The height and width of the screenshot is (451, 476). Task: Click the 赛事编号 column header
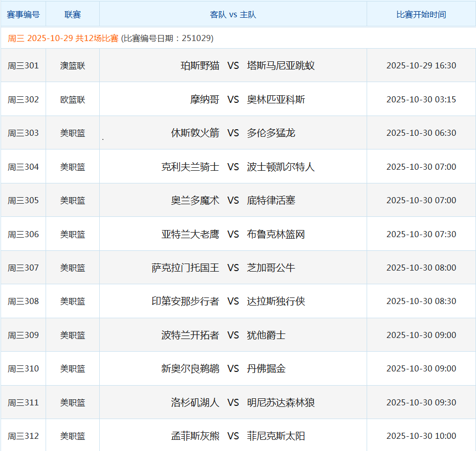(23, 15)
